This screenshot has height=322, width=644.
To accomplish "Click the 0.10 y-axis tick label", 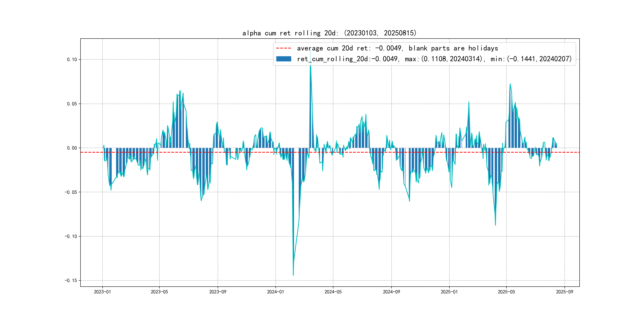I will pyautogui.click(x=72, y=59).
